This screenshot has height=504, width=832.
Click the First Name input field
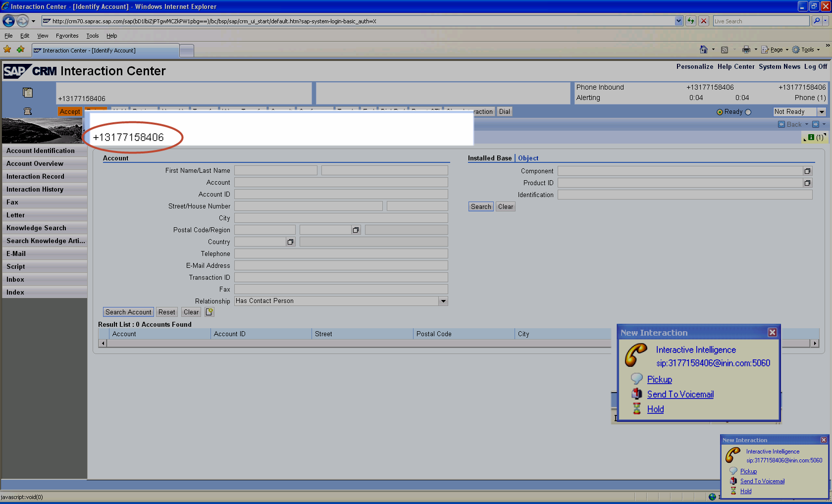click(x=275, y=170)
